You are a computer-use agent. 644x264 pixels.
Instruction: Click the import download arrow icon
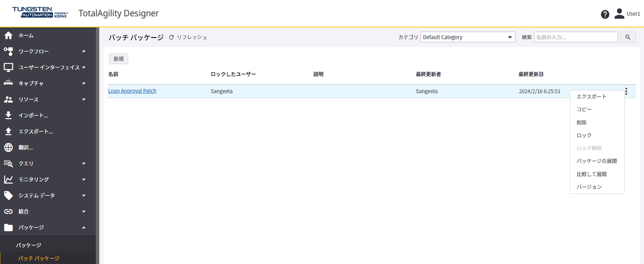point(8,115)
